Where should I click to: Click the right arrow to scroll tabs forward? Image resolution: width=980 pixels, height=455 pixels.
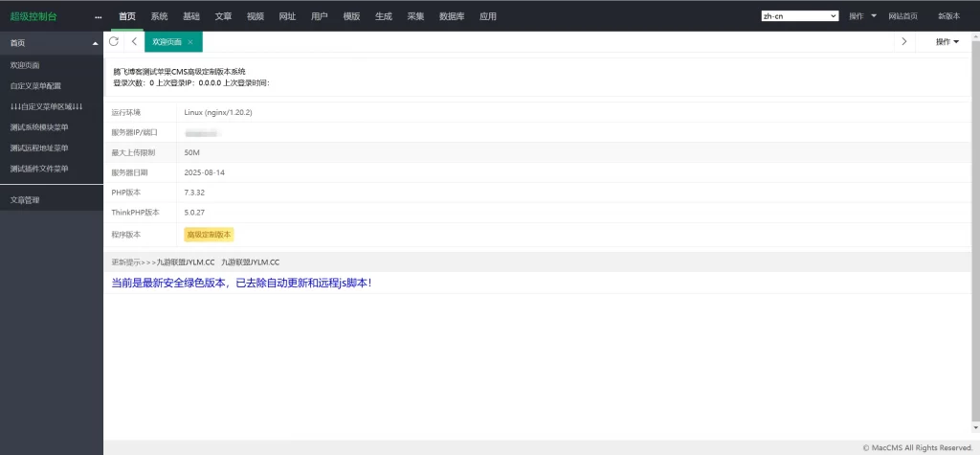903,42
